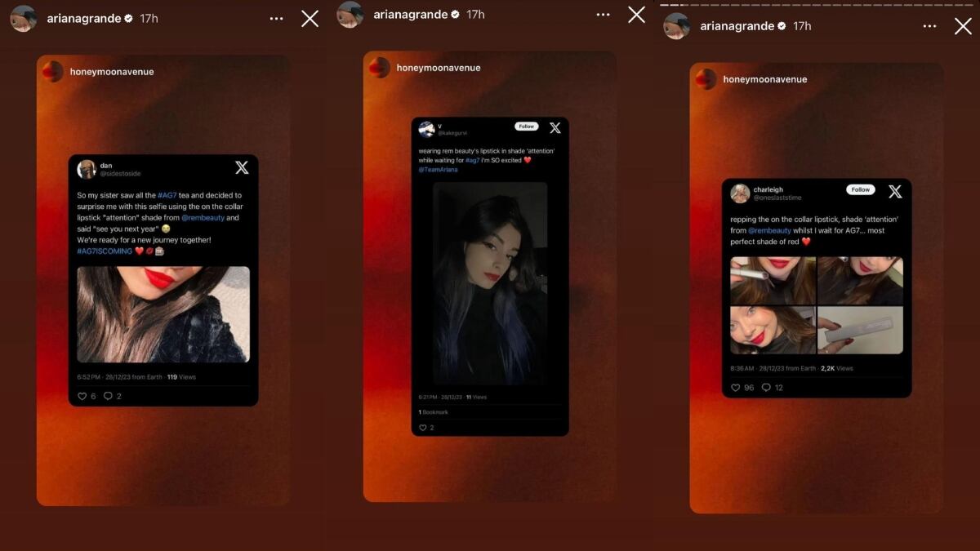Jump using the story progress bar segments
Screen dimensions: 980x551
pos(817,4)
